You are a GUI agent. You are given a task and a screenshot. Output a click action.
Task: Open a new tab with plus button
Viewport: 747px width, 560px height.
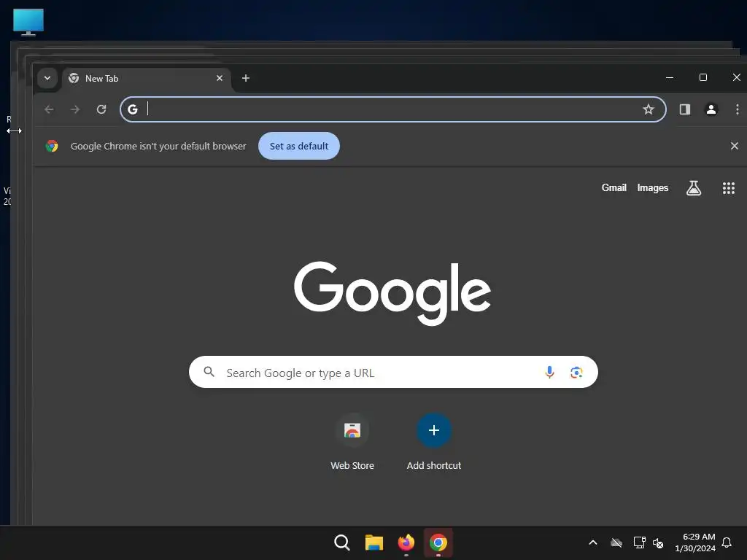tap(246, 78)
